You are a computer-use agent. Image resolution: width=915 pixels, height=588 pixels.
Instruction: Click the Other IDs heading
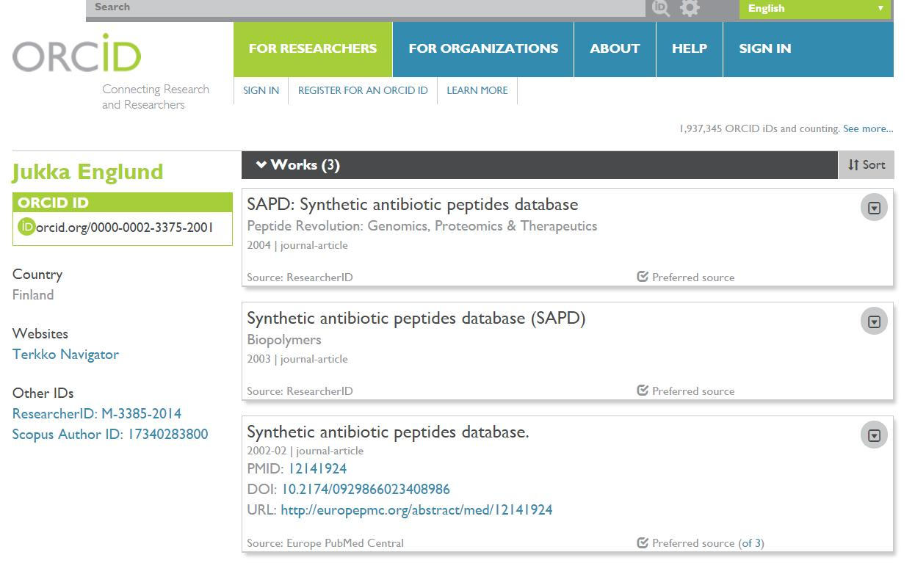[x=43, y=393]
